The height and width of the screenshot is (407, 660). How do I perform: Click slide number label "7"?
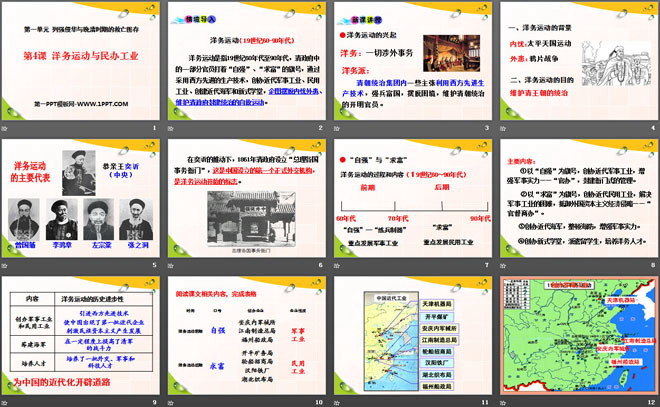487,265
